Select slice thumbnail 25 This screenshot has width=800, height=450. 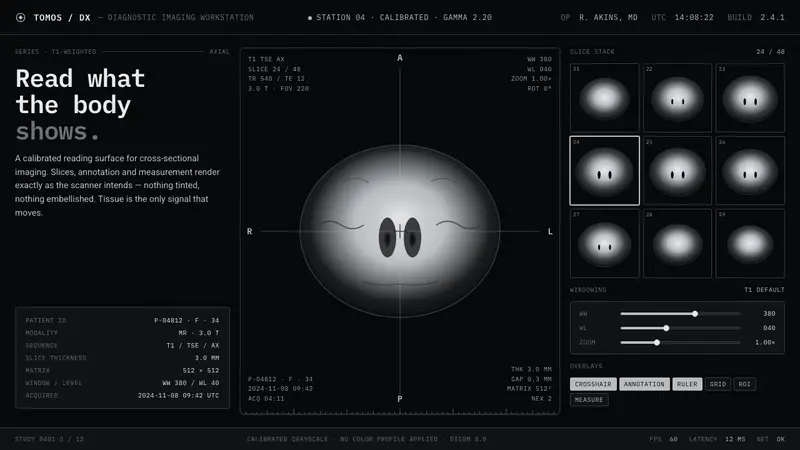677,171
